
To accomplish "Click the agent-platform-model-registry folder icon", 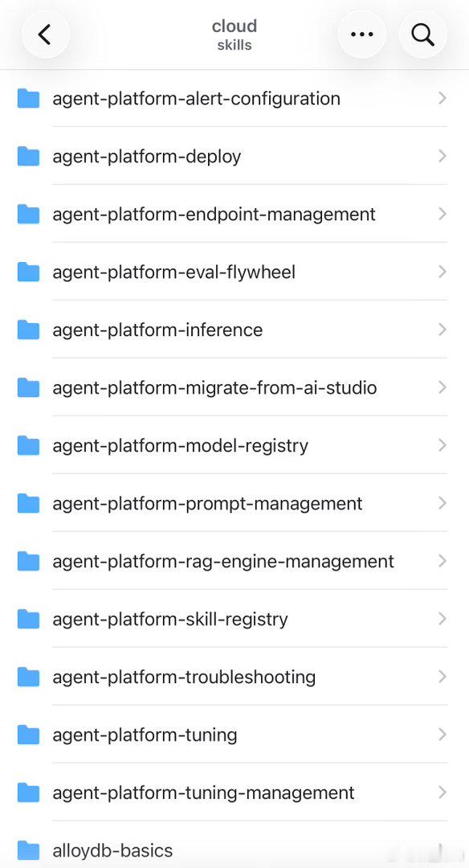I will click(x=28, y=445).
